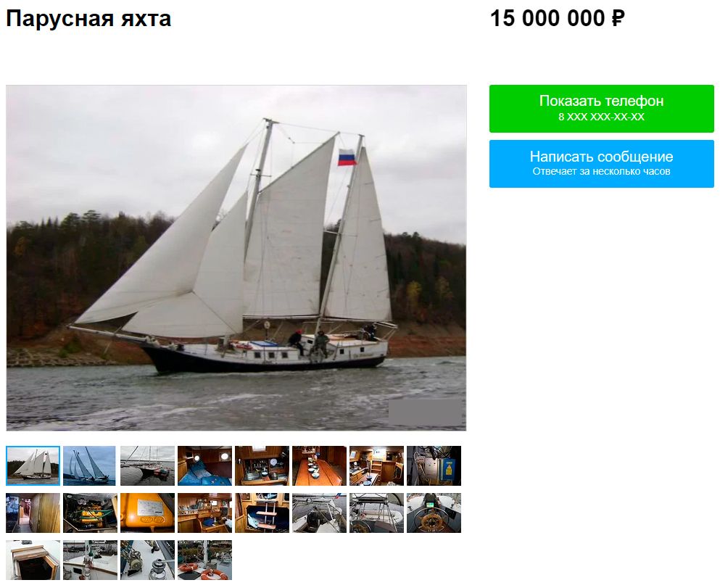Select the electrical panel thumbnail with yellow sign
The width and height of the screenshot is (720, 588).
[434, 465]
